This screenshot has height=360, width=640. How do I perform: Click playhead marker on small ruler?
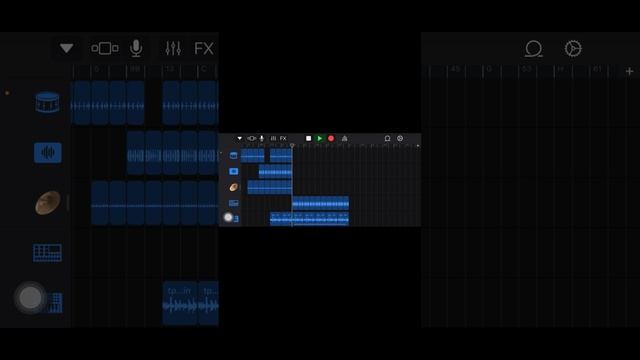point(292,146)
